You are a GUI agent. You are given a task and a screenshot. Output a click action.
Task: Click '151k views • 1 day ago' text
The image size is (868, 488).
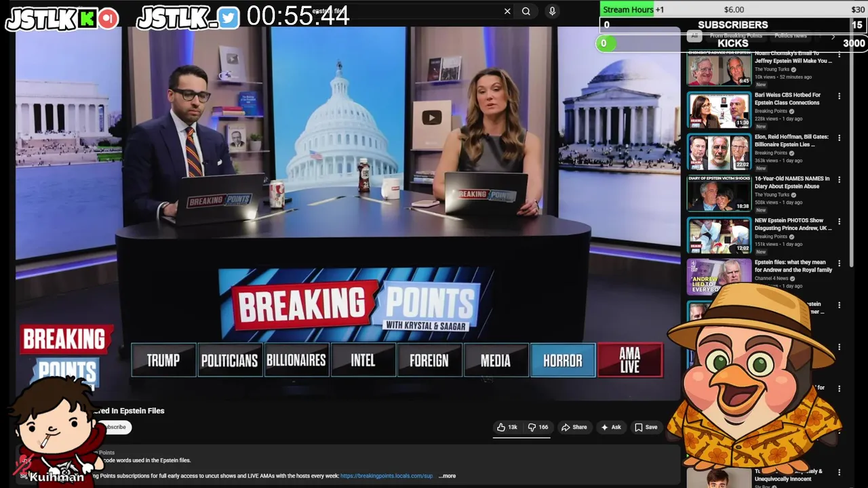coord(778,244)
